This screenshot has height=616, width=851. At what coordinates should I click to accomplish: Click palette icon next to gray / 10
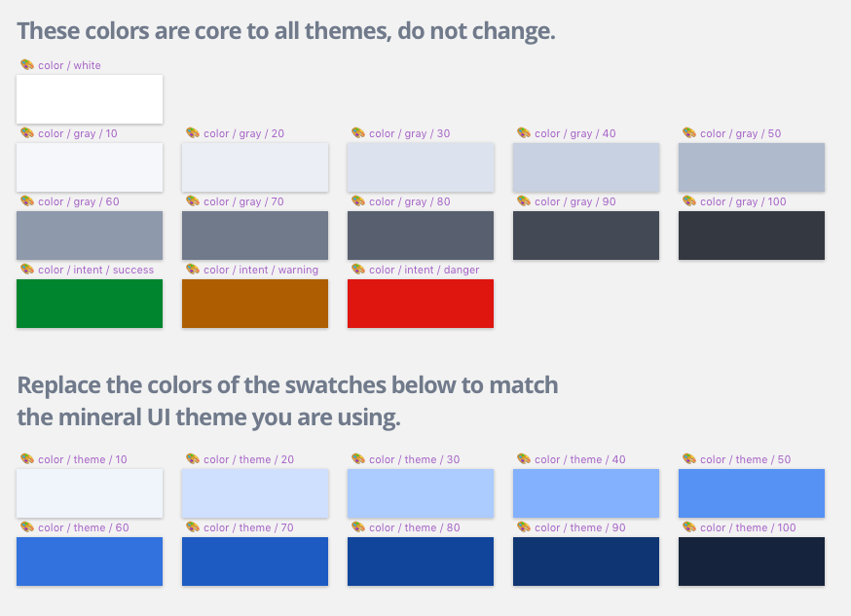coord(27,133)
